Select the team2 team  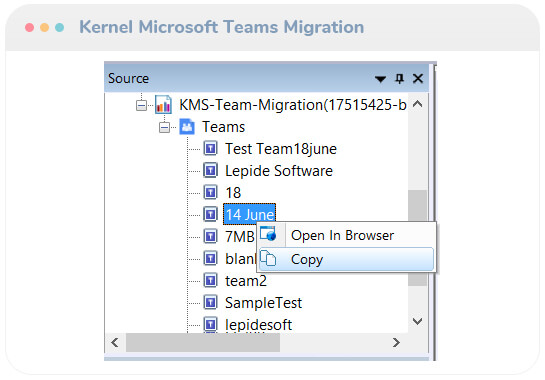pos(246,281)
